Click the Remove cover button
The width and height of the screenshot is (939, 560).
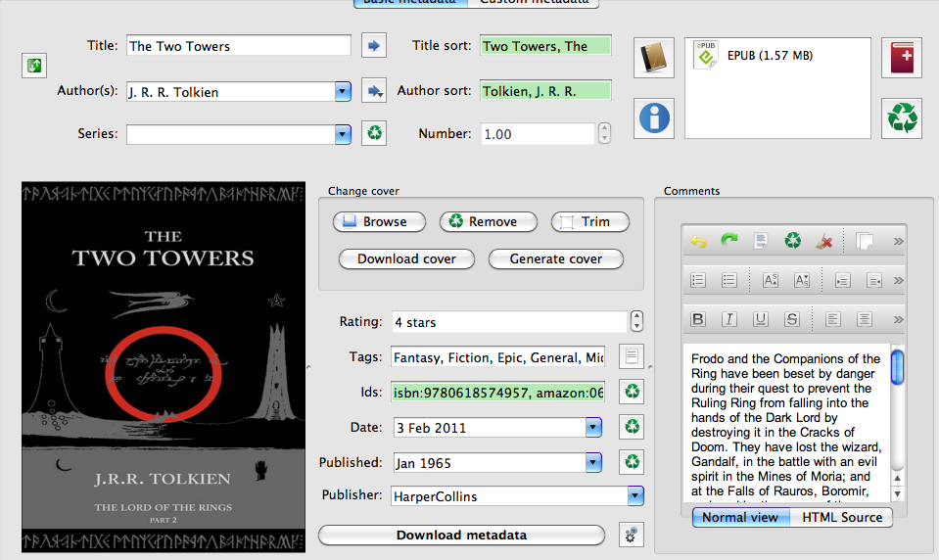click(488, 221)
